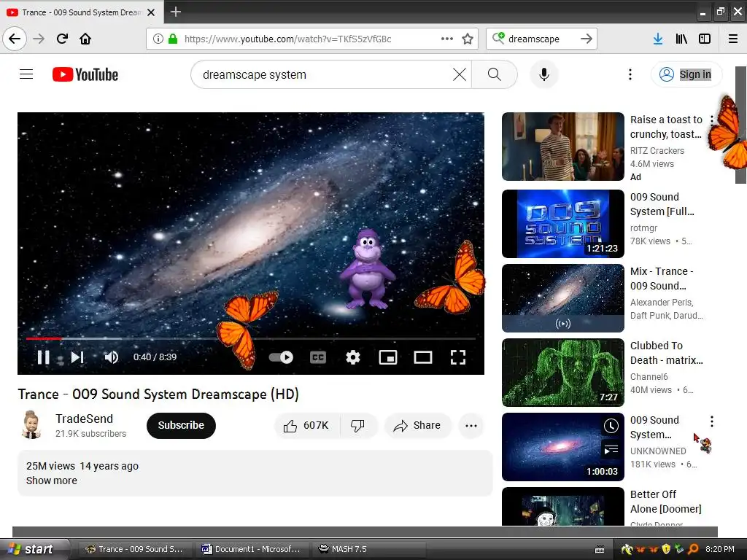Image resolution: width=747 pixels, height=560 pixels.
Task: Click the 8:20 PM system clock
Action: [720, 549]
